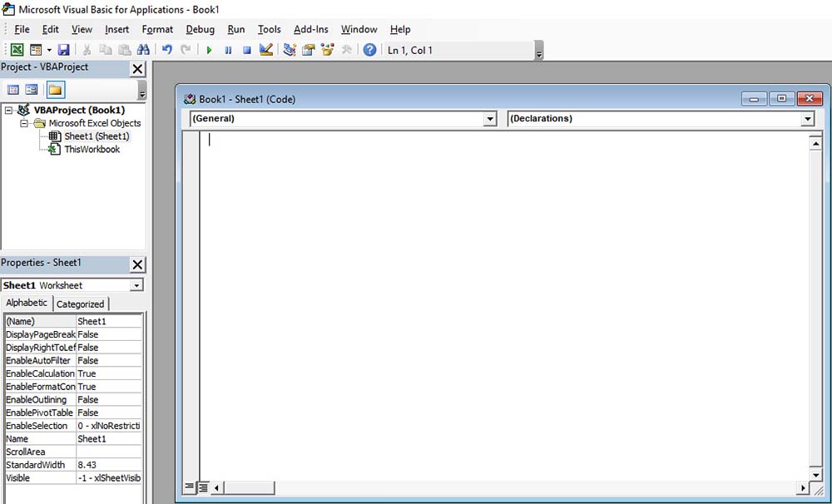Select VBAProject (Book1) in project tree
832x504 pixels.
click(79, 110)
